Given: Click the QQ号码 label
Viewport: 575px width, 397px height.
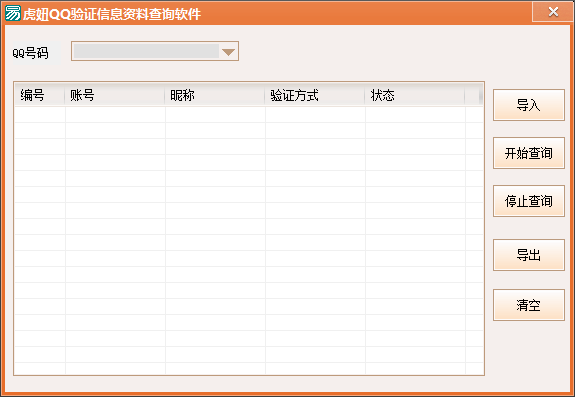Looking at the screenshot, I should (x=30, y=53).
